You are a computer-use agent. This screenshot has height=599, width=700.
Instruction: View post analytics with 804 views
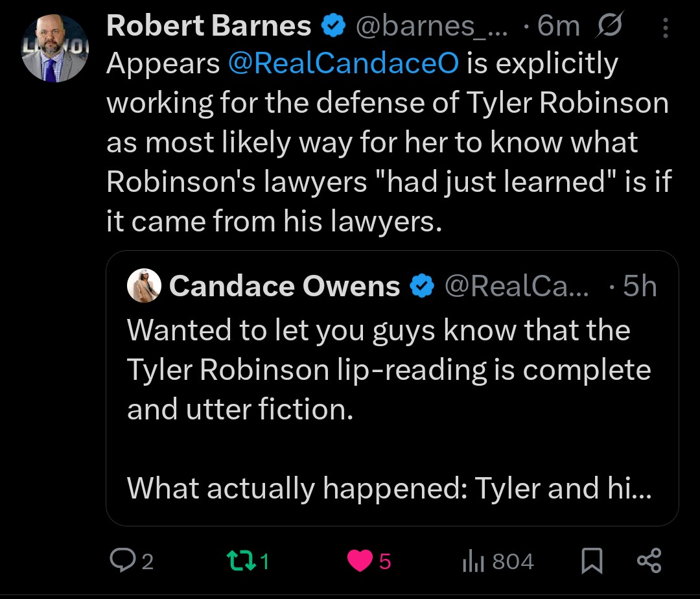pyautogui.click(x=498, y=561)
